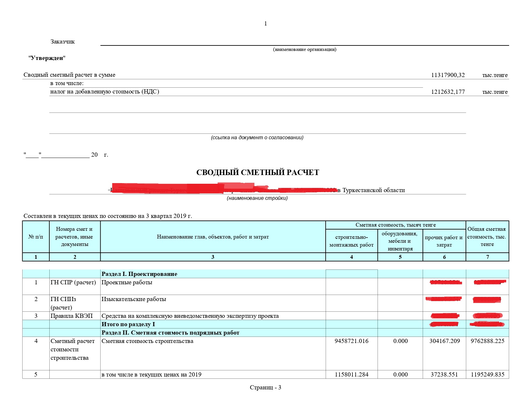Viewport: 532px width, 411px height.
Task: Click 'Общая сметная стоимость' column header
Action: (487, 237)
